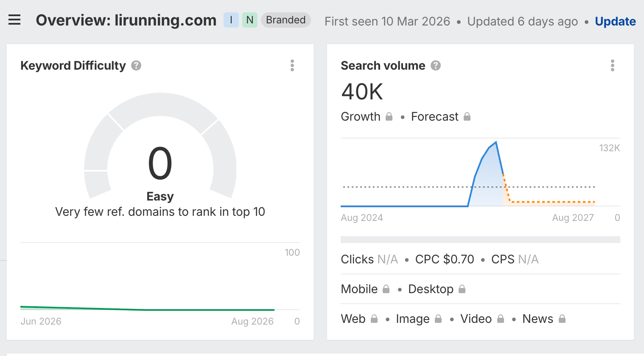The image size is (644, 356).
Task: Click the Branded tag
Action: [286, 20]
